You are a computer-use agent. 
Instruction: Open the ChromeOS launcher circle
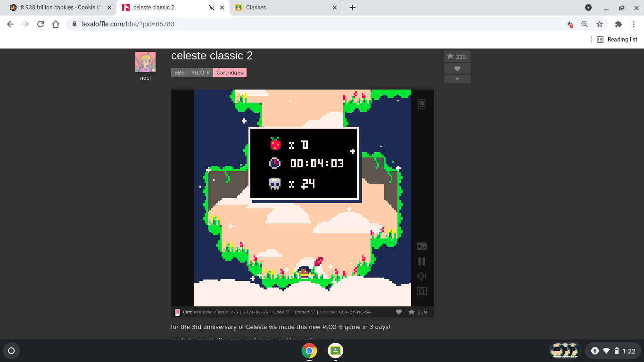coord(11,351)
